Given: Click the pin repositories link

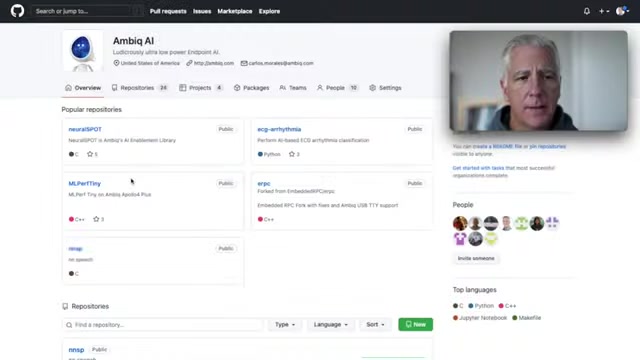Looking at the screenshot, I should [x=548, y=147].
